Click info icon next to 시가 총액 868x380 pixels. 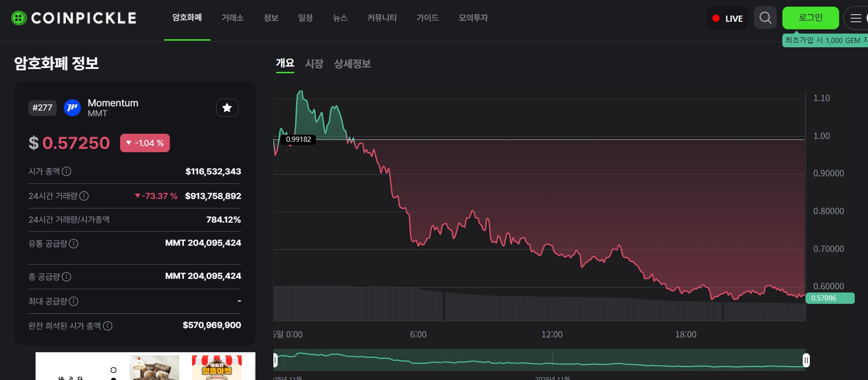click(67, 171)
